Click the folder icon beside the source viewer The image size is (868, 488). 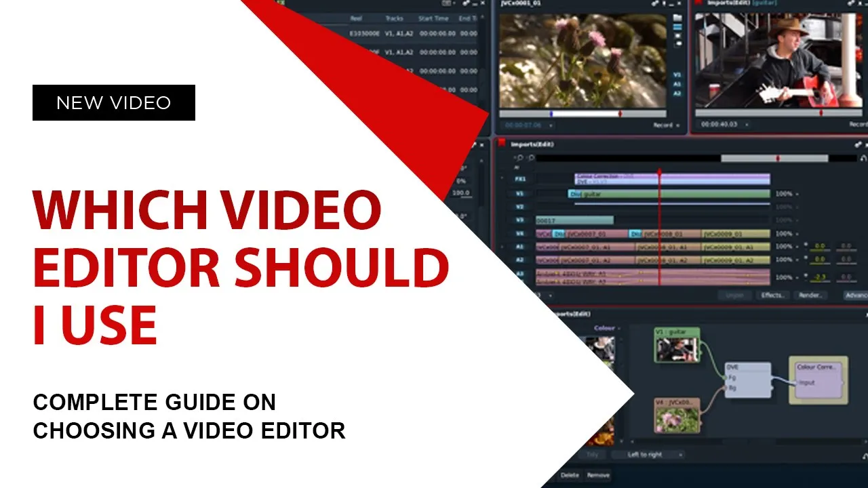tap(677, 17)
